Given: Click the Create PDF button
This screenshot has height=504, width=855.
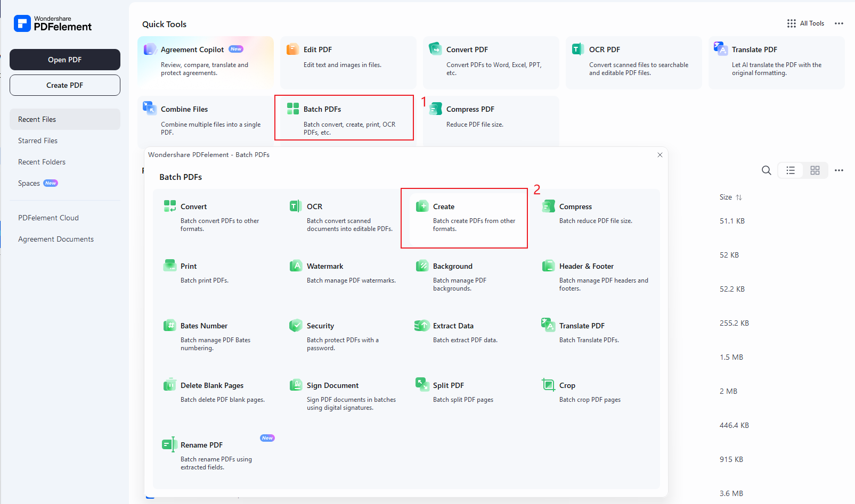Looking at the screenshot, I should point(65,85).
